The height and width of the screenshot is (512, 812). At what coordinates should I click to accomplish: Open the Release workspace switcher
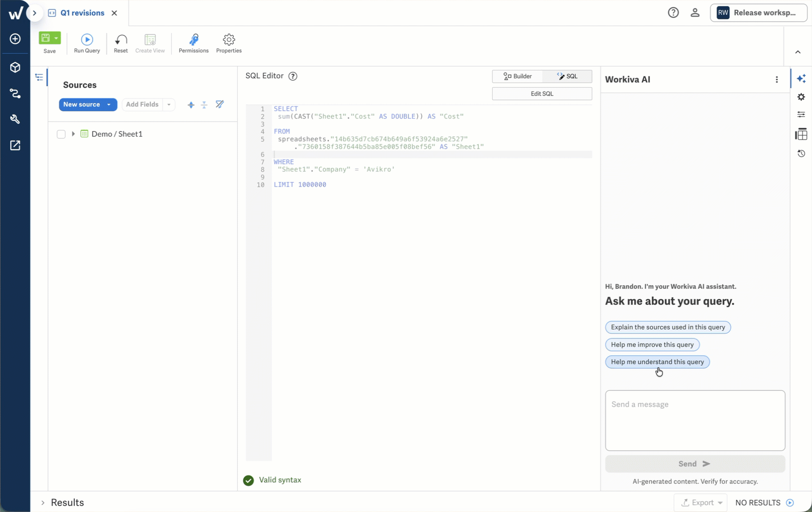coord(758,13)
